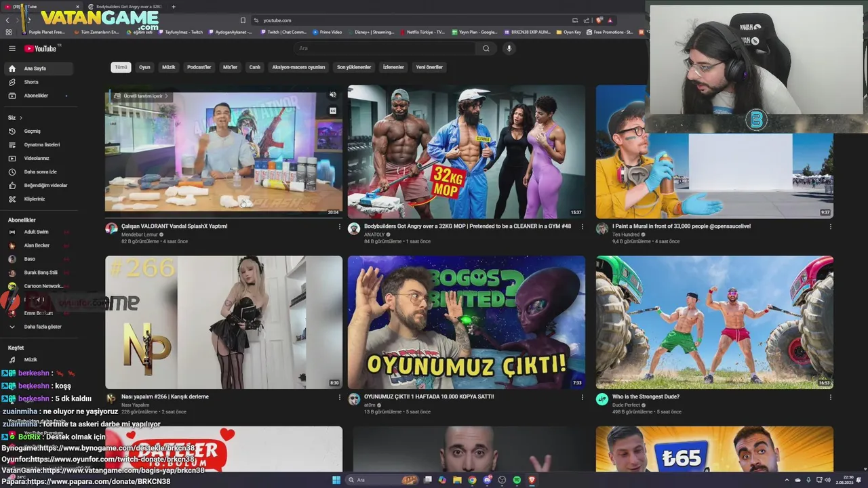Open a new browser tab
The height and width of the screenshot is (488, 868).
[x=173, y=7]
